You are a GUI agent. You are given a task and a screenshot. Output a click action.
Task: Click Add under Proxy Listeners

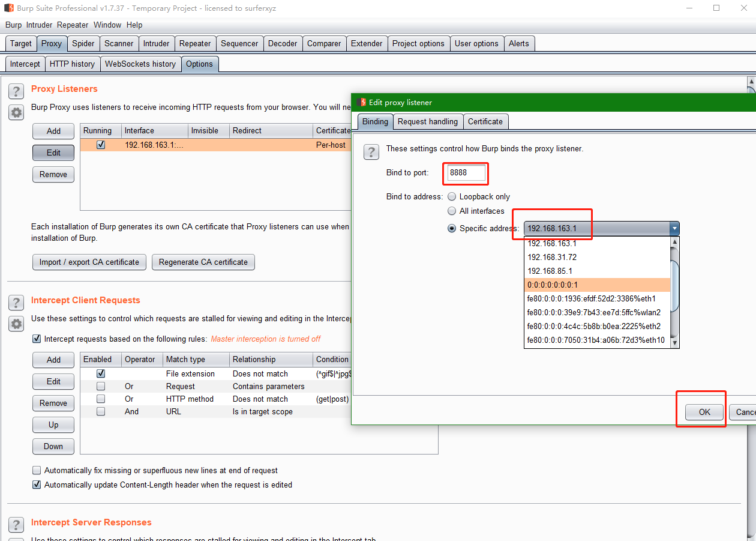click(x=53, y=131)
